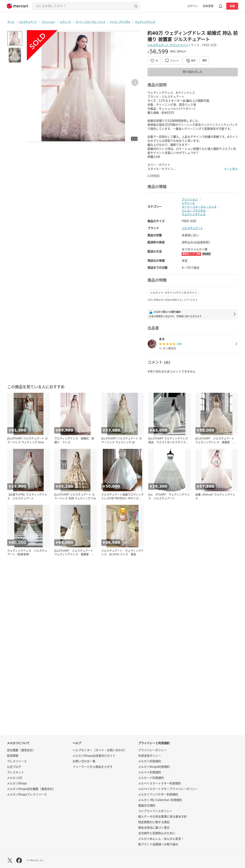Click the main wedding dress photo
This screenshot has height=868, width=245.
[x=83, y=87]
